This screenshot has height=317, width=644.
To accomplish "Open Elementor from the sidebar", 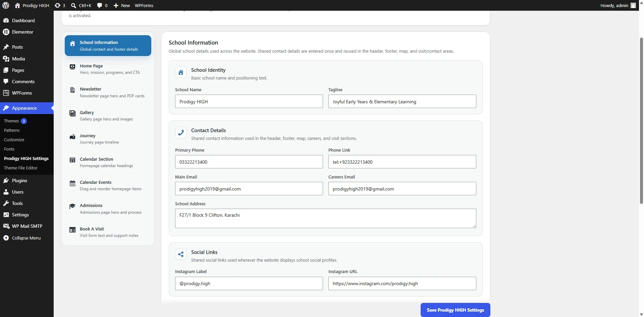I will [x=27, y=32].
